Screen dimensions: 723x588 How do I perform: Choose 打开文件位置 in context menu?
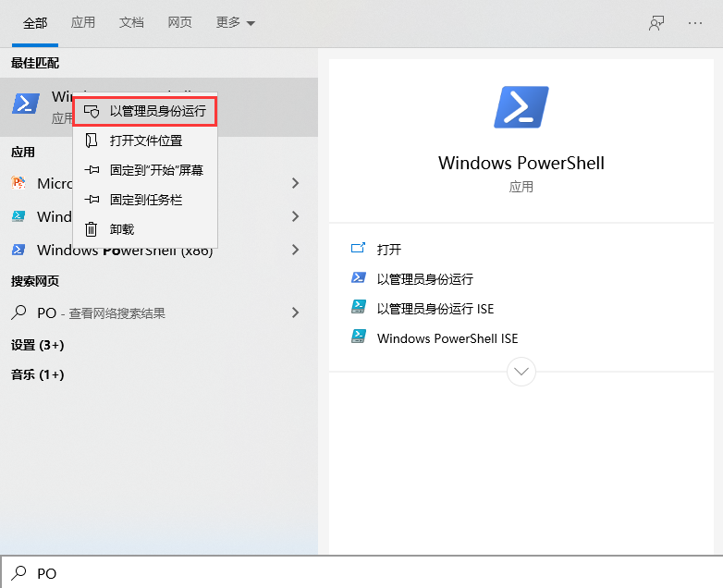145,141
